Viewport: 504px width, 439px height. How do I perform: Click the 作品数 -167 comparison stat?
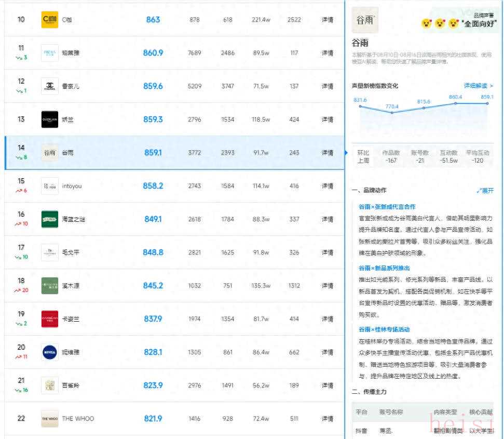pos(391,156)
